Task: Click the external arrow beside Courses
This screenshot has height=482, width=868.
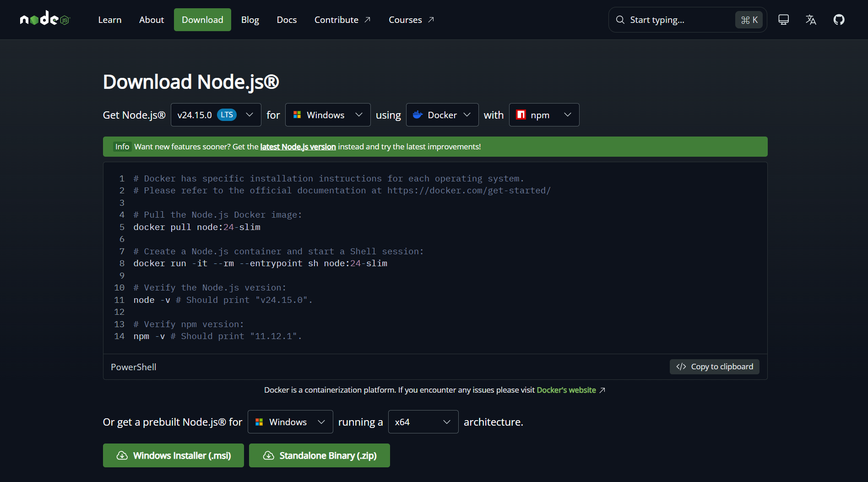Action: (431, 20)
